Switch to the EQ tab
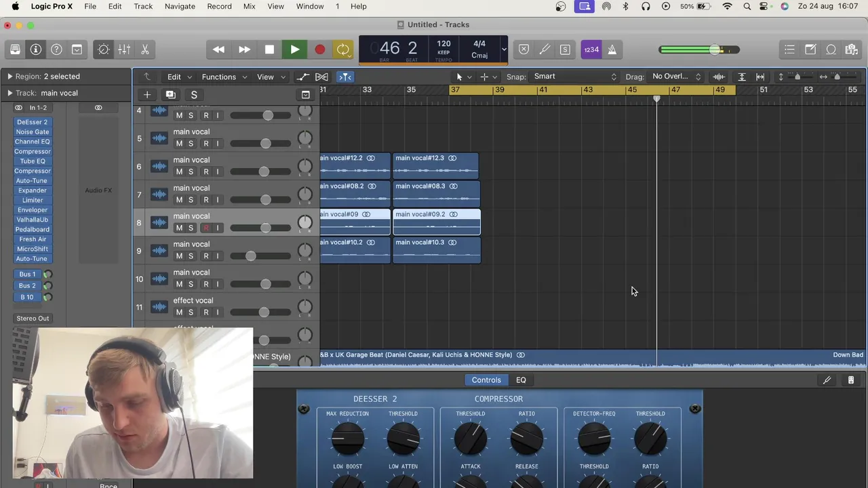Image resolution: width=868 pixels, height=488 pixels. pyautogui.click(x=521, y=380)
